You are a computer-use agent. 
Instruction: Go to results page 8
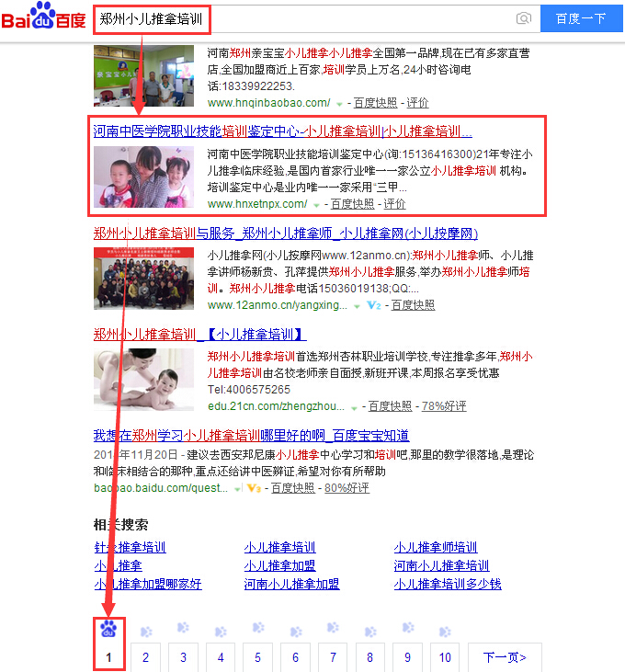coord(370,657)
